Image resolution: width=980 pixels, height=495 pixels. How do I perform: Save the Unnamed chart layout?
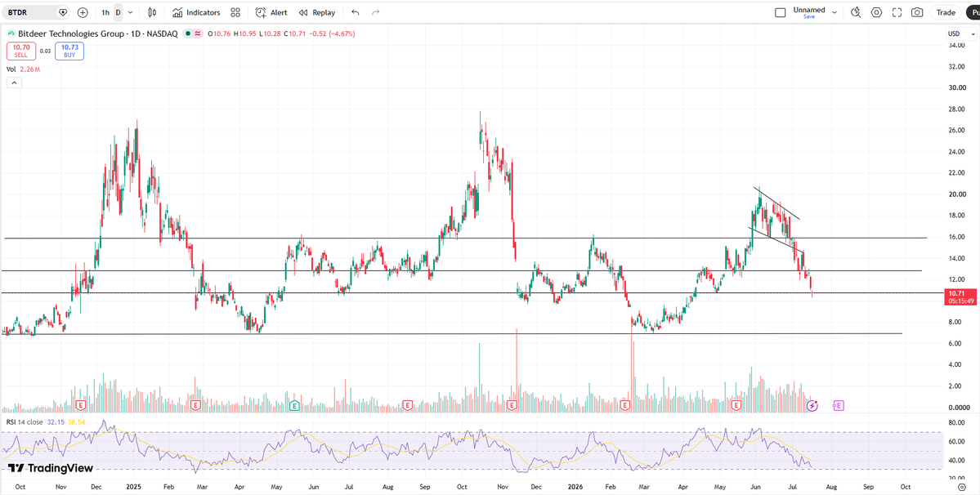[808, 17]
